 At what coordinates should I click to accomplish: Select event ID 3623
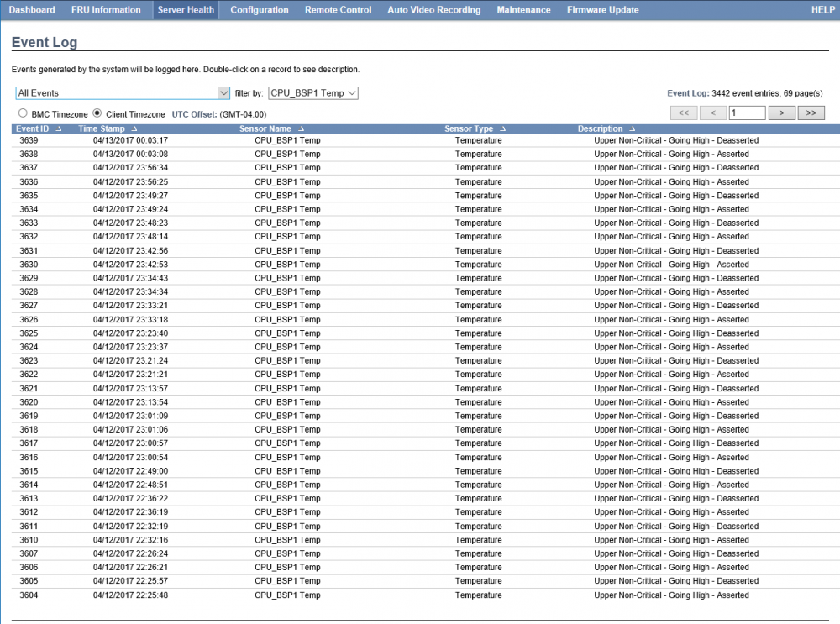point(29,361)
